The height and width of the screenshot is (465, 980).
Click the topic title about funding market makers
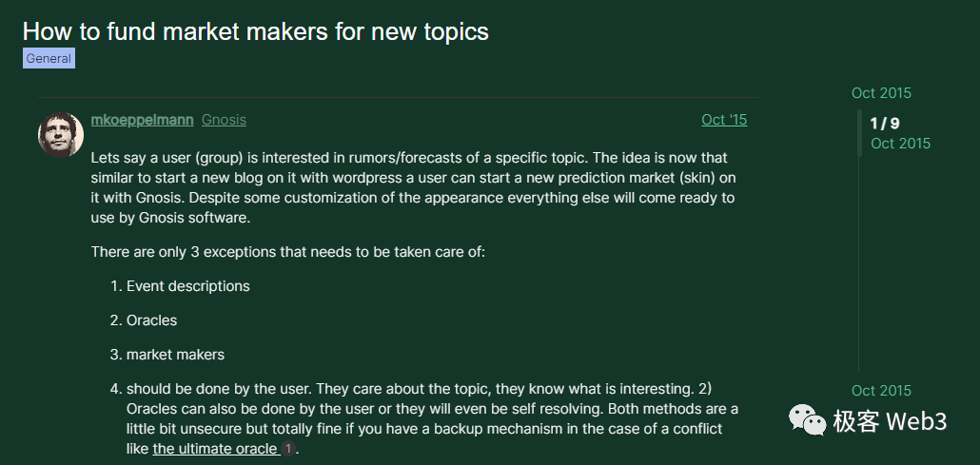pos(255,31)
